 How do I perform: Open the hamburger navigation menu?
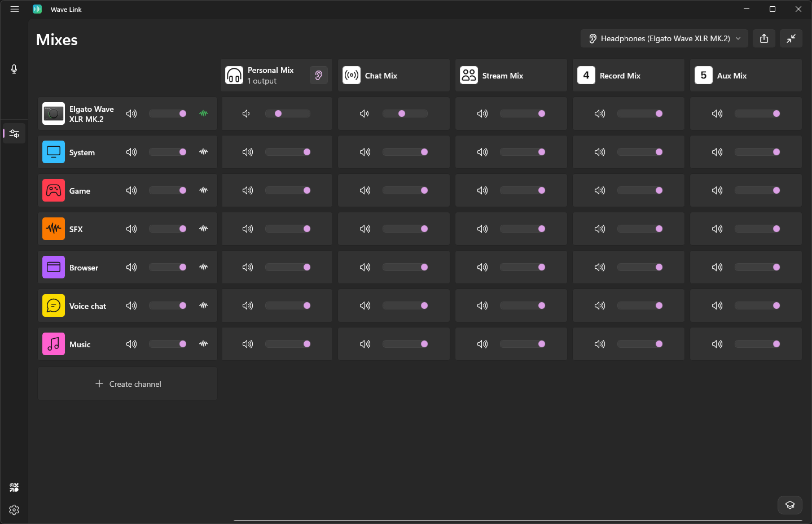(x=15, y=9)
